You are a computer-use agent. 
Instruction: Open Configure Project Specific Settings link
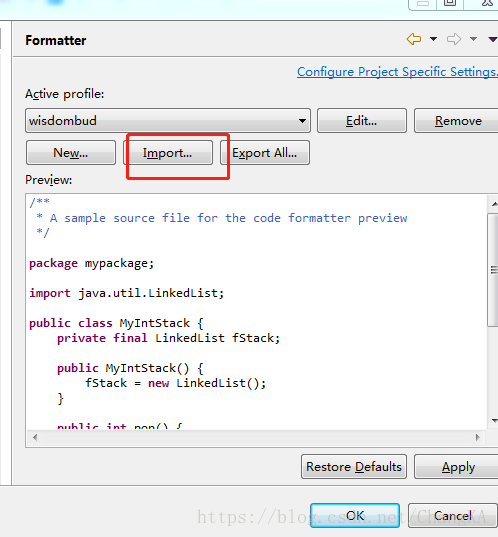pyautogui.click(x=397, y=72)
